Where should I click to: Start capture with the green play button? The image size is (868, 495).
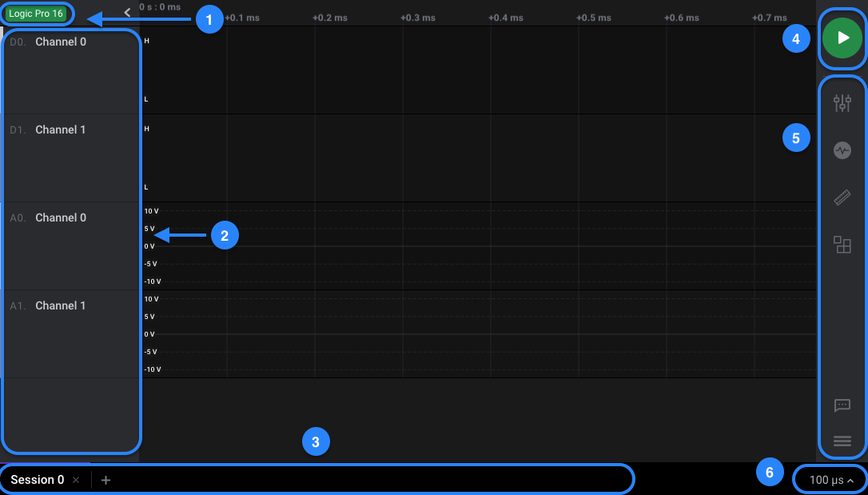pos(842,38)
